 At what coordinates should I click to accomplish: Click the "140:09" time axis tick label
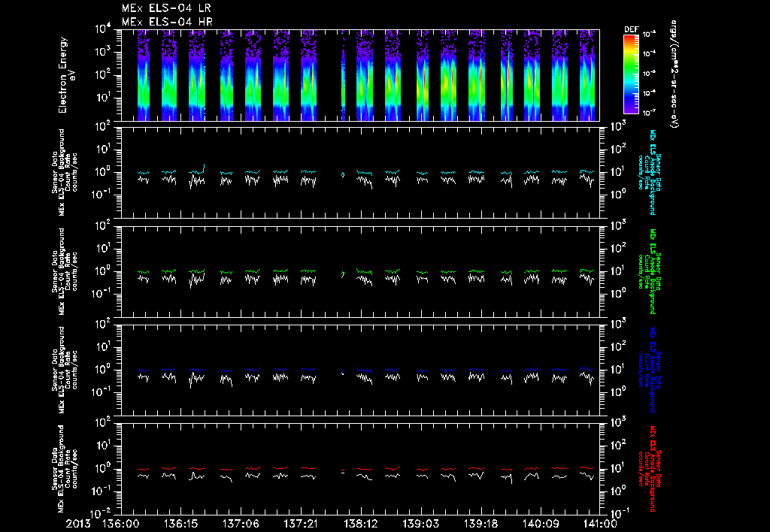pyautogui.click(x=540, y=524)
